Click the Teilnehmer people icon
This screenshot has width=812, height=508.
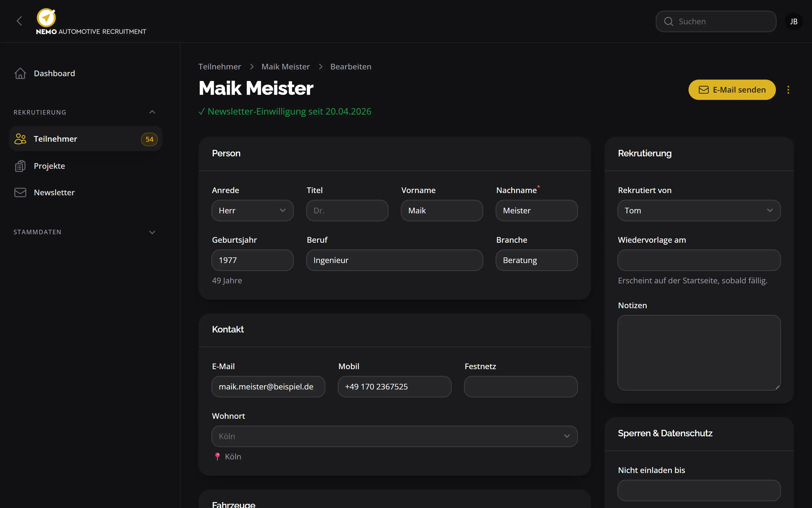click(20, 139)
